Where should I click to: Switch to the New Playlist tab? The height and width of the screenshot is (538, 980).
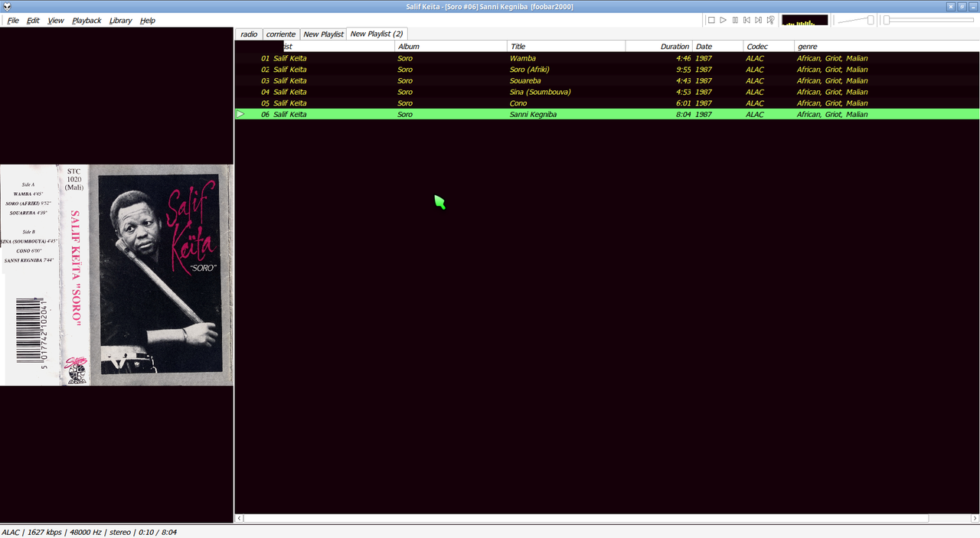click(x=323, y=34)
